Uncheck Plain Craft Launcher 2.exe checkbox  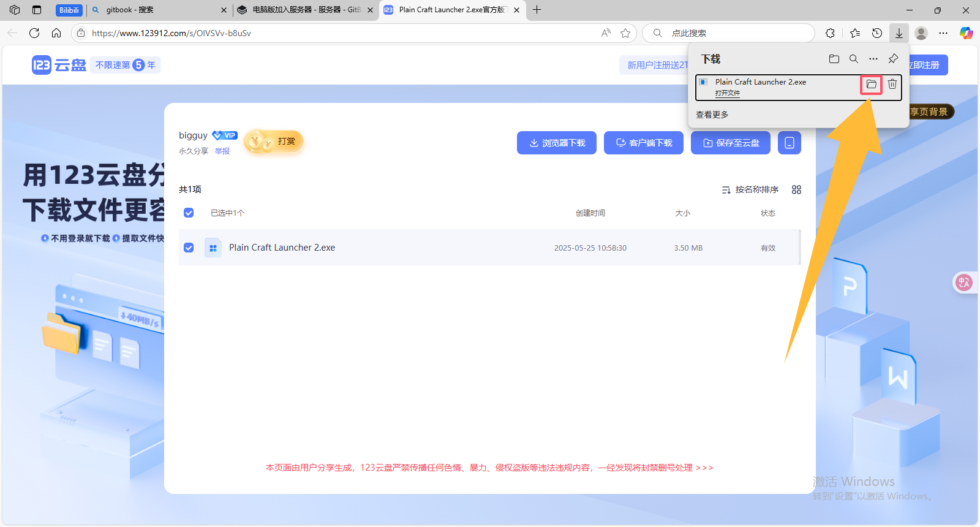(189, 248)
